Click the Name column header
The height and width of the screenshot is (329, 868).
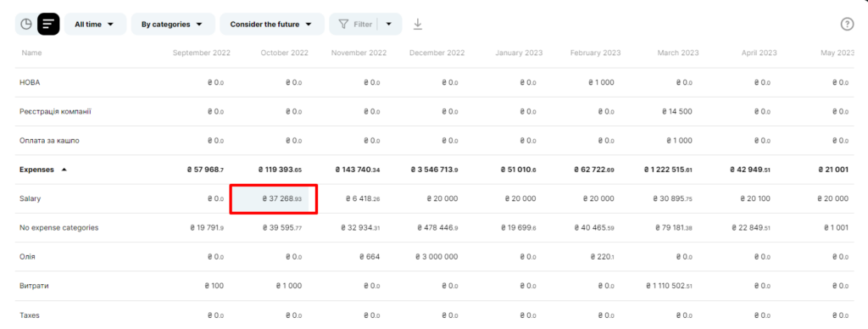31,53
